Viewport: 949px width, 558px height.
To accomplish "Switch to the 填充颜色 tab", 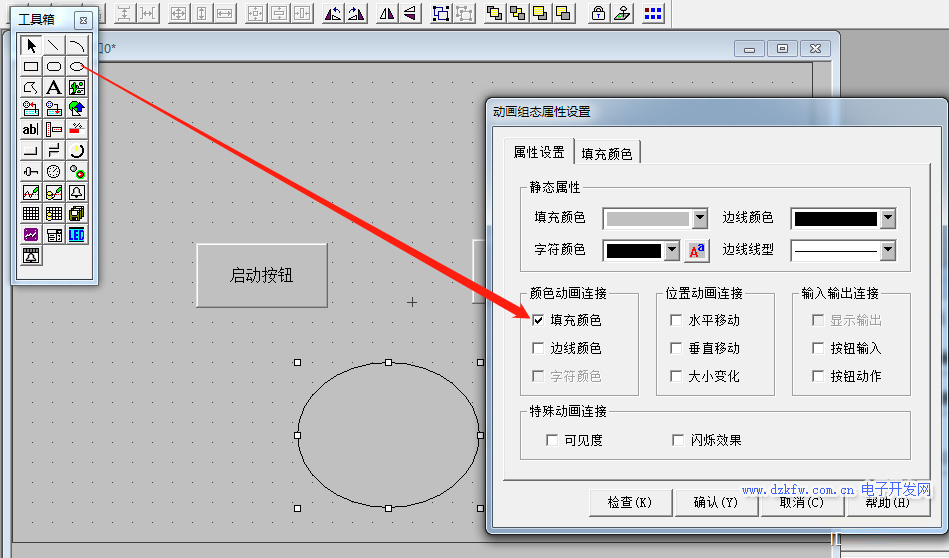I will click(x=607, y=153).
